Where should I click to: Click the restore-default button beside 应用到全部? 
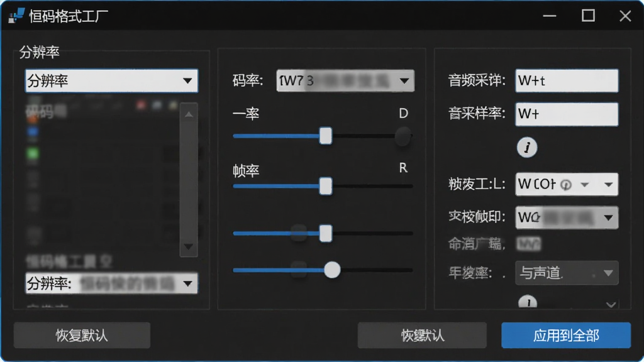422,336
